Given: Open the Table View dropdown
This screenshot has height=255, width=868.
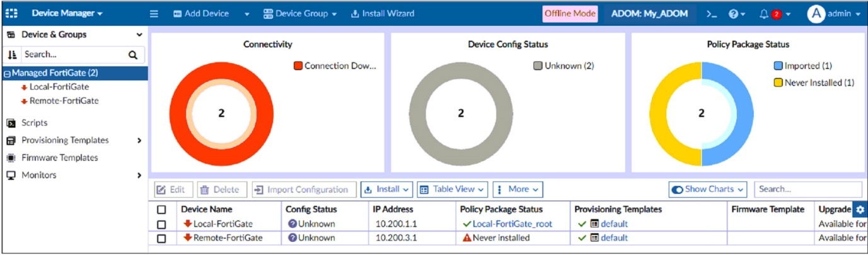Looking at the screenshot, I should 453,189.
